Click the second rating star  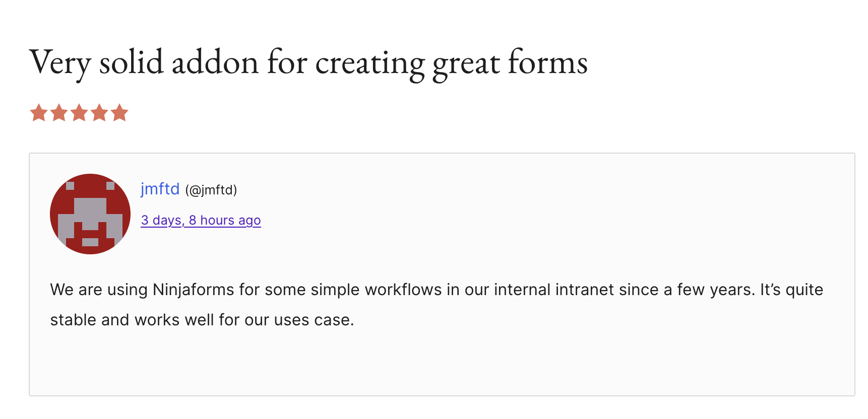[59, 113]
